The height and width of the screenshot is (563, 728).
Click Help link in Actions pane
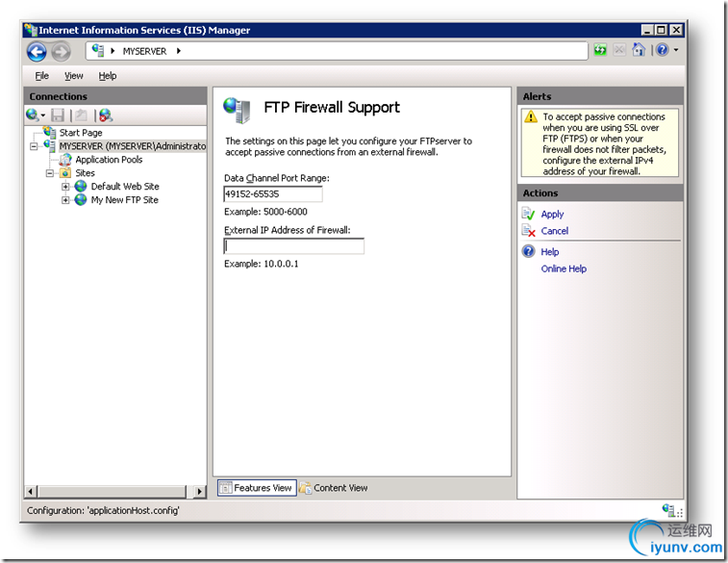click(x=550, y=252)
